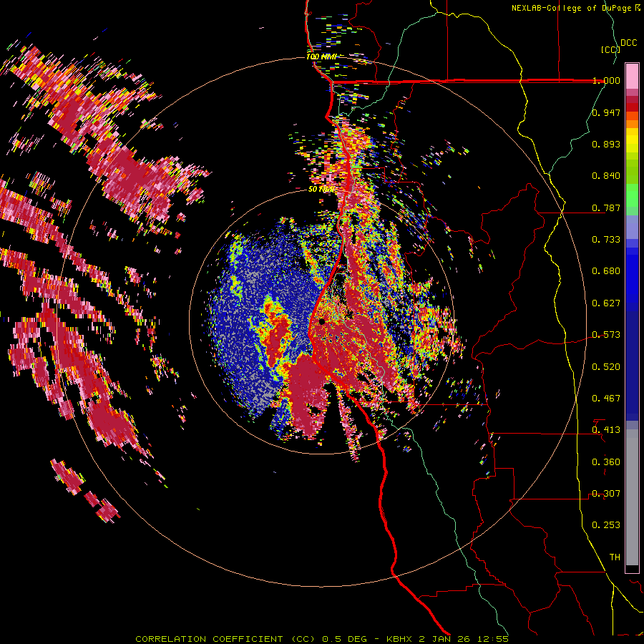Viewport: 644px width, 644px height.
Task: Click the 0.307 scale value
Action: [x=606, y=494]
